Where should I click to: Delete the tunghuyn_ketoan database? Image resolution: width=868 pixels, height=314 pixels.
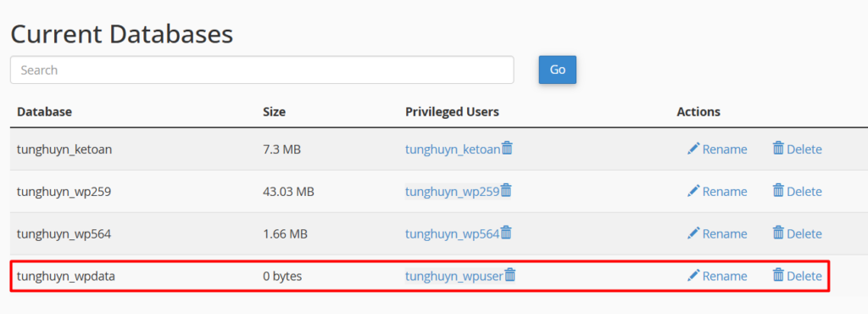click(x=797, y=149)
